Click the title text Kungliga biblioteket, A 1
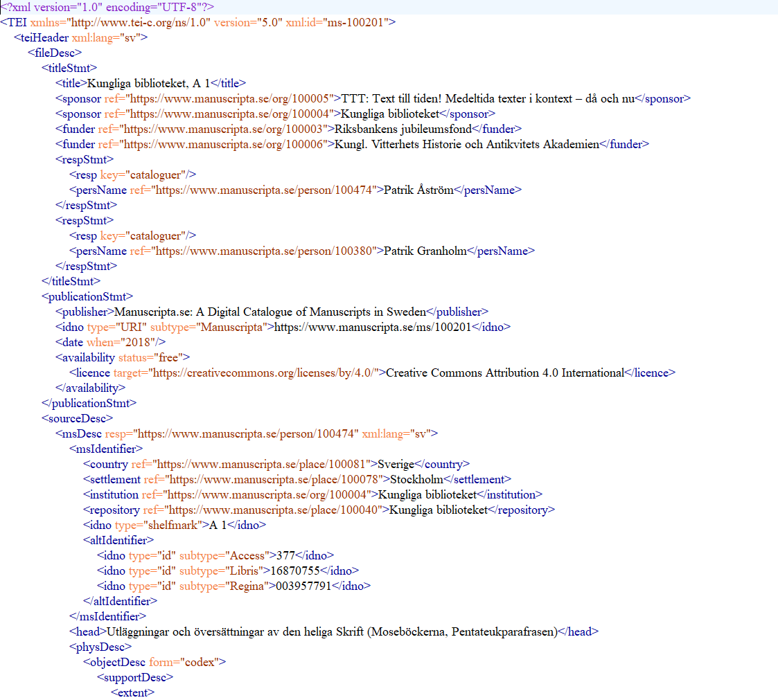 148,83
